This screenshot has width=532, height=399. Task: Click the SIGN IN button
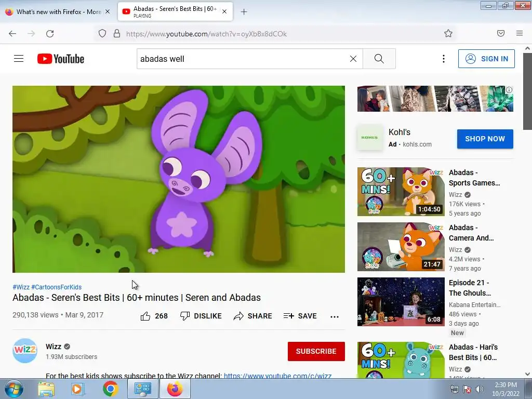coord(486,59)
